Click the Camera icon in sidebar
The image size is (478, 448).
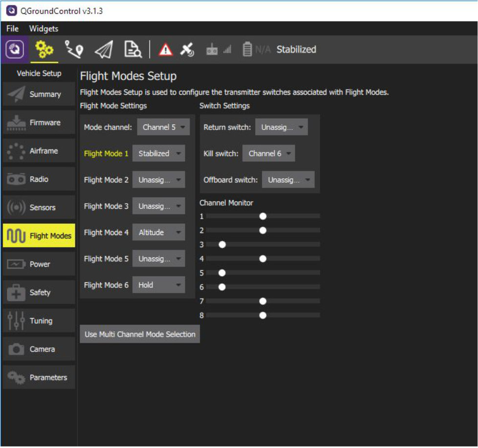click(x=16, y=349)
